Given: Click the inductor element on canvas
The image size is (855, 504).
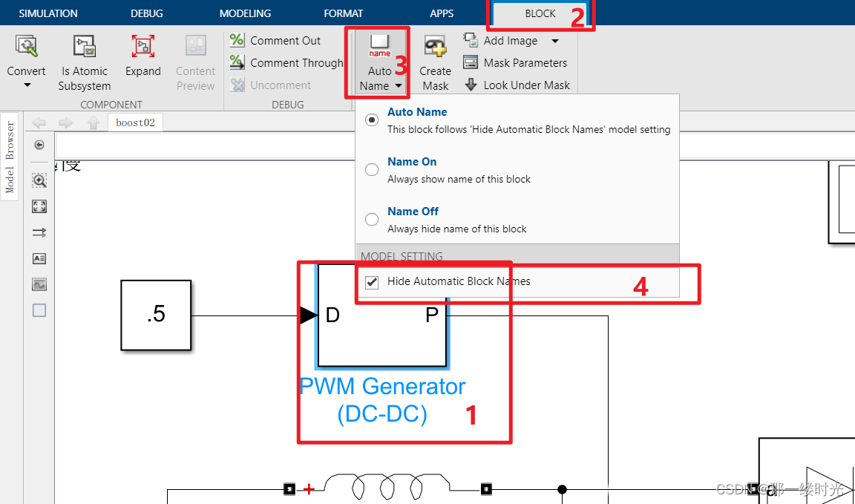Looking at the screenshot, I should coord(387,486).
